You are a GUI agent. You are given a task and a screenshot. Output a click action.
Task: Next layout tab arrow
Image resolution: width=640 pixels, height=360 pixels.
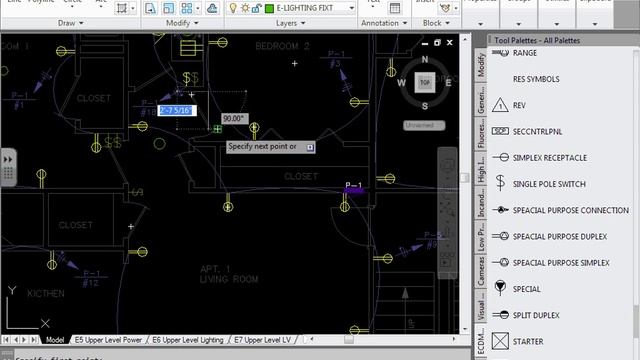(x=24, y=340)
